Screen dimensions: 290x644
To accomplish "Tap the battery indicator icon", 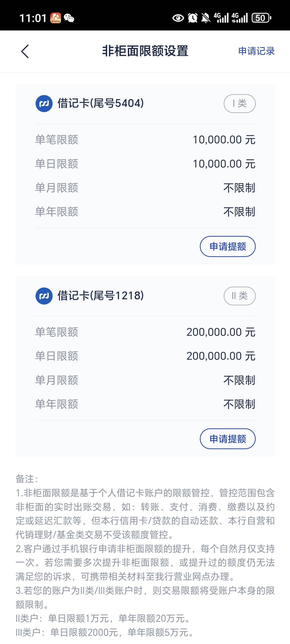I will click(261, 18).
